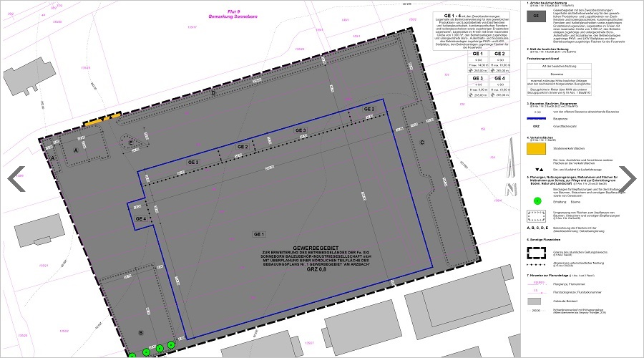The image size is (644, 358).
Task: Click the dotted planting area legend symbol
Action: pyautogui.click(x=536, y=215)
